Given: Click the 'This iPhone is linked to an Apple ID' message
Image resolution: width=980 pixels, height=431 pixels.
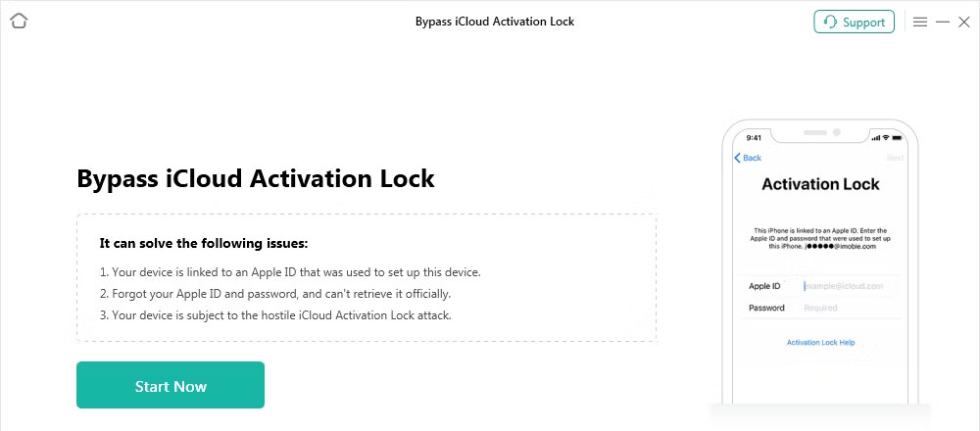Looking at the screenshot, I should click(820, 239).
